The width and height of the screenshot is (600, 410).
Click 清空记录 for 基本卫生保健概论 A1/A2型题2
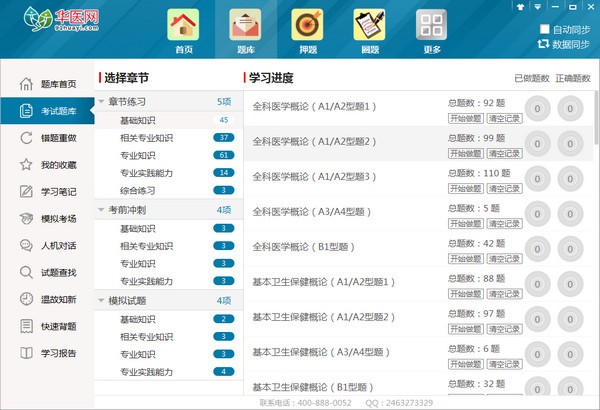(504, 329)
